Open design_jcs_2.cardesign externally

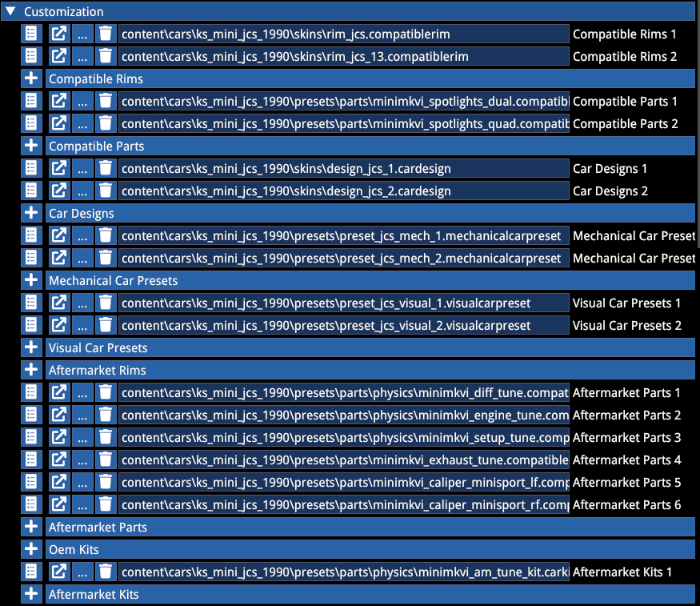point(59,191)
